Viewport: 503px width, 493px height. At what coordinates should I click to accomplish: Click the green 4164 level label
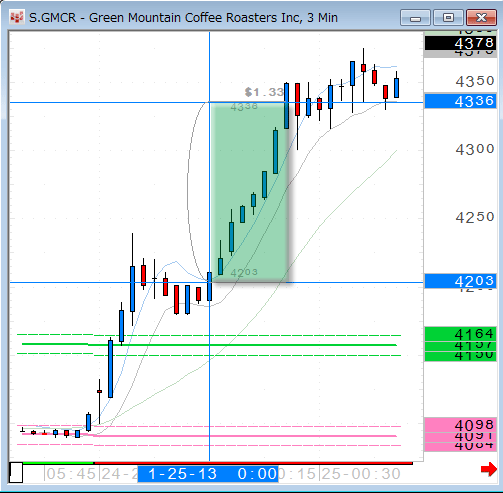460,334
